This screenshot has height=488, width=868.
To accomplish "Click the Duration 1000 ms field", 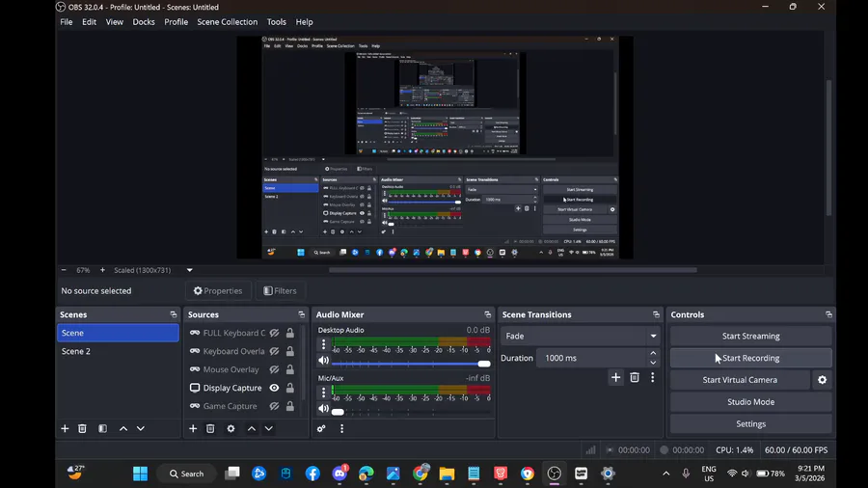I will 592,358.
